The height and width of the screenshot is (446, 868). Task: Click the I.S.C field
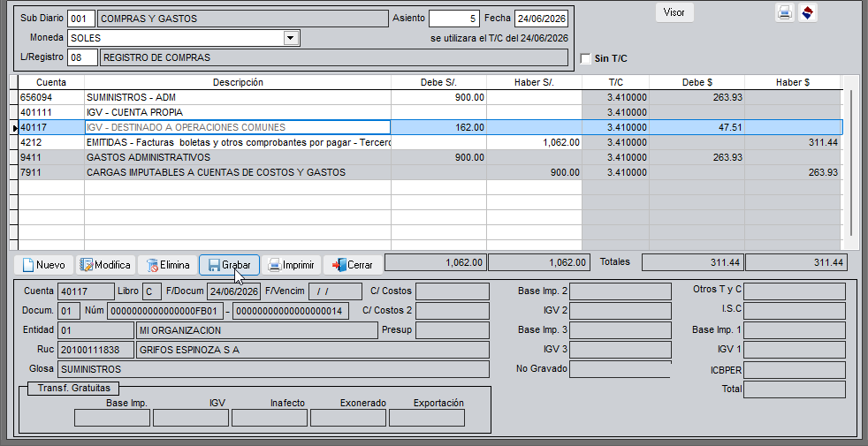click(x=795, y=311)
